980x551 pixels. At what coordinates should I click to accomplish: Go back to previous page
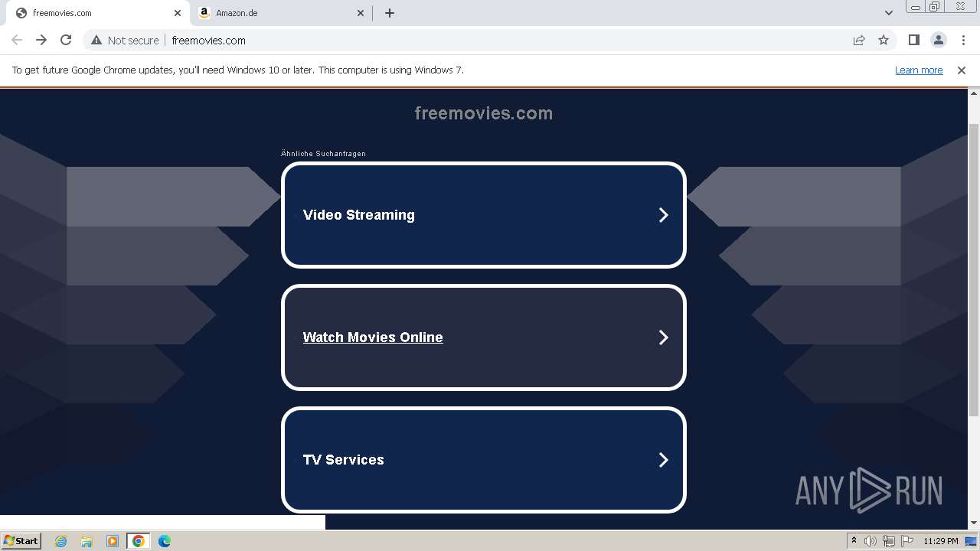coord(17,41)
